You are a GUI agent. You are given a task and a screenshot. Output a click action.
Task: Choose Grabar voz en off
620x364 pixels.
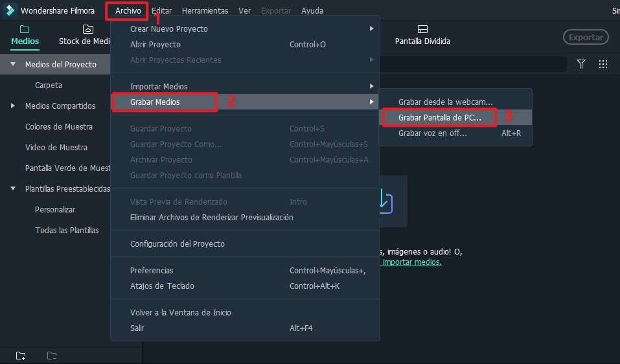pos(455,133)
